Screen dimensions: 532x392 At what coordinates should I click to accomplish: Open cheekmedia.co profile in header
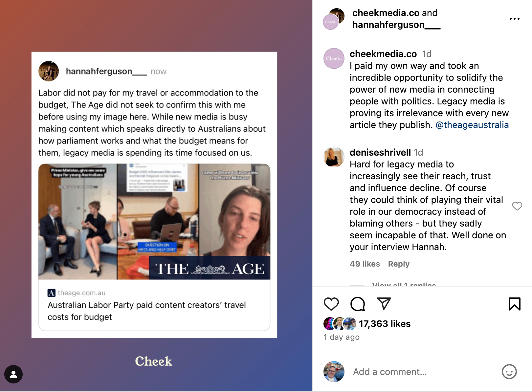pyautogui.click(x=386, y=13)
